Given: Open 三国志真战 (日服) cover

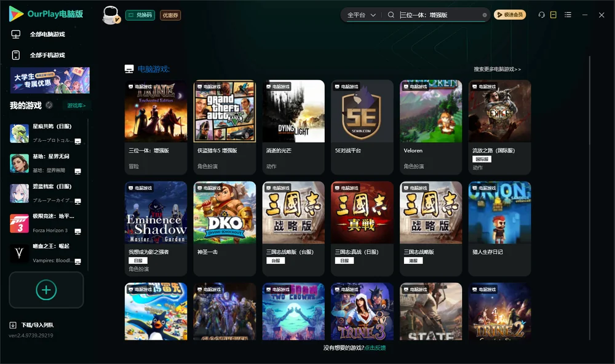Looking at the screenshot, I should click(x=362, y=212).
